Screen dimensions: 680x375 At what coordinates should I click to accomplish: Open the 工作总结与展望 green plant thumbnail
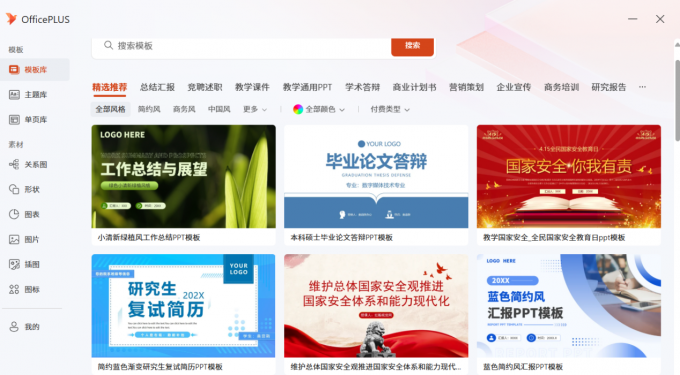(x=183, y=176)
